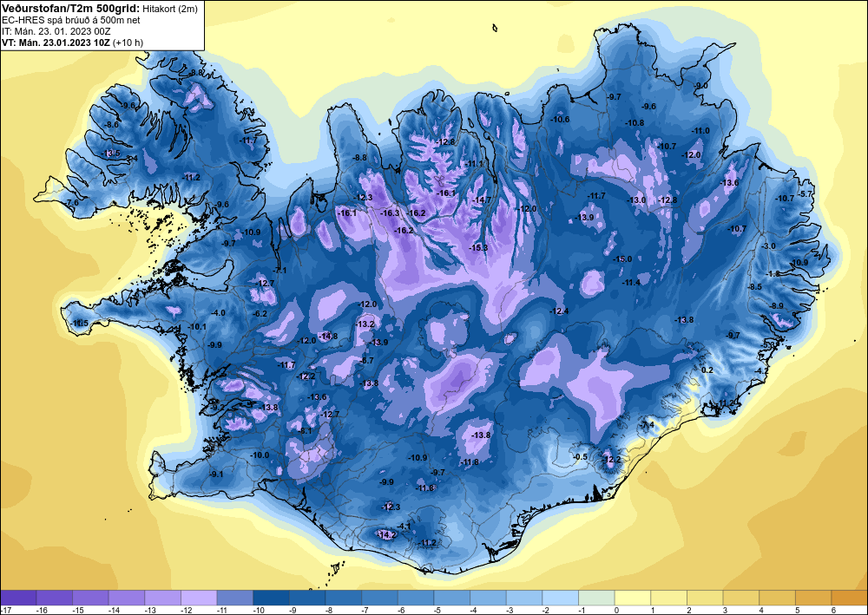Click the legend swatch between 5 and 6
Screen dimensions: 868x615
[x=813, y=598]
